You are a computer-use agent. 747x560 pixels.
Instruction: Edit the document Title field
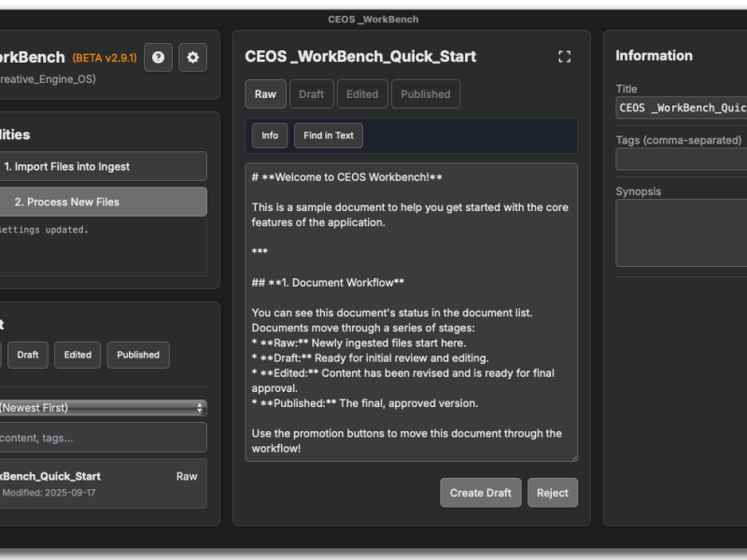tap(680, 108)
